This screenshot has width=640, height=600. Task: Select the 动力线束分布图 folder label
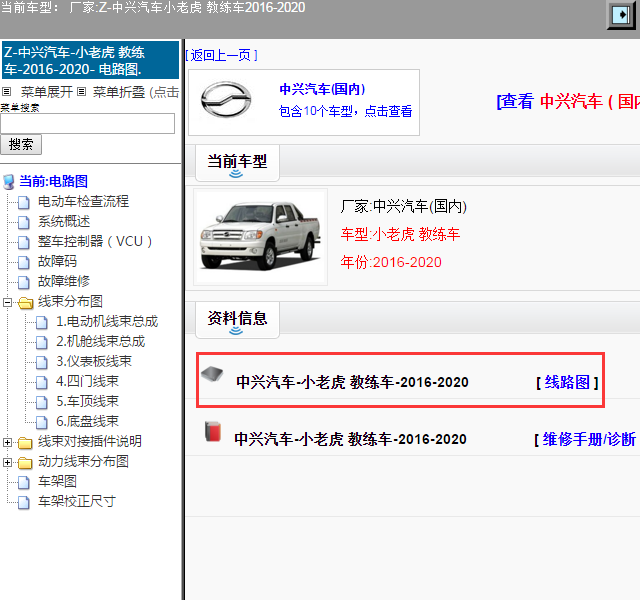[x=83, y=462]
